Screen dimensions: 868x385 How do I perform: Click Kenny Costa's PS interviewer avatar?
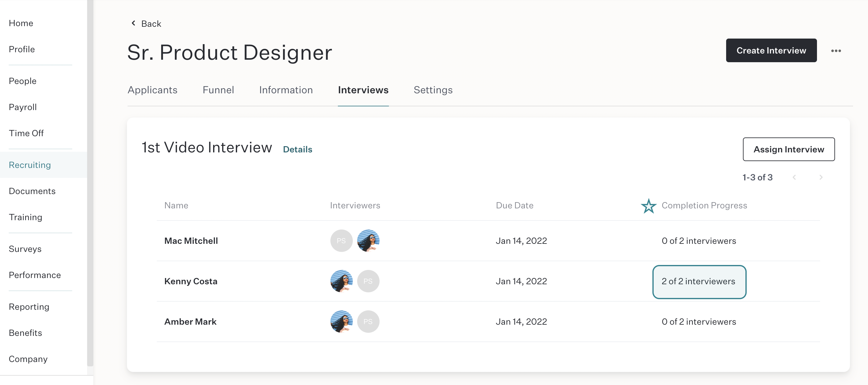point(368,281)
